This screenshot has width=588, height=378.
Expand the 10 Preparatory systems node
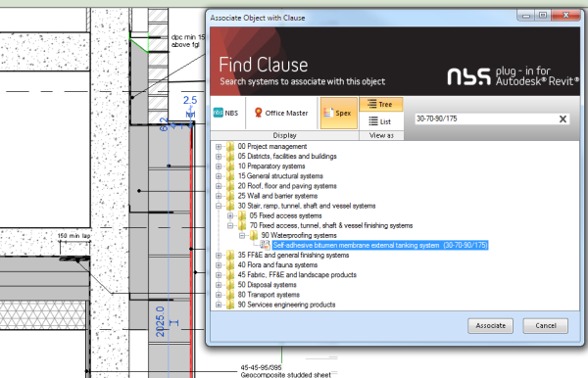[219, 166]
